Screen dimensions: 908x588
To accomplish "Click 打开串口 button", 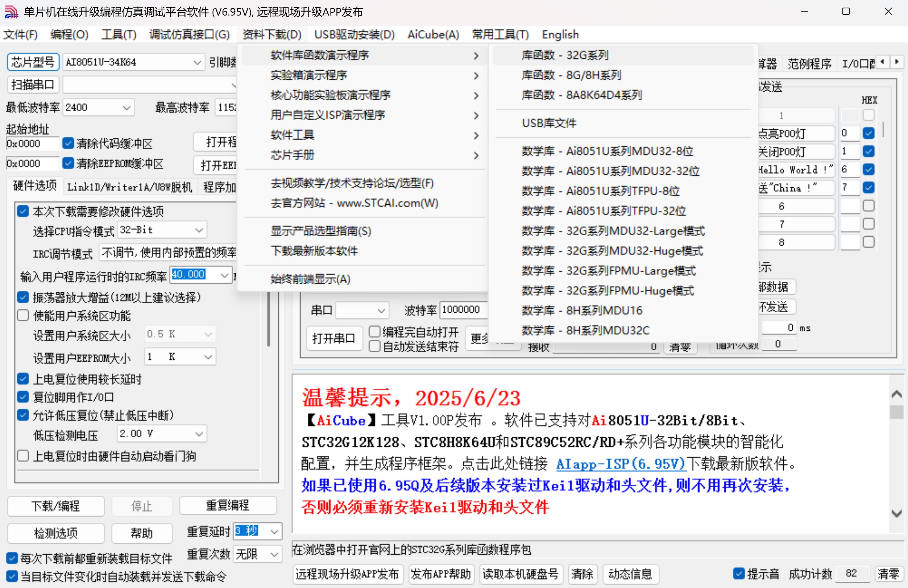I will pyautogui.click(x=334, y=338).
